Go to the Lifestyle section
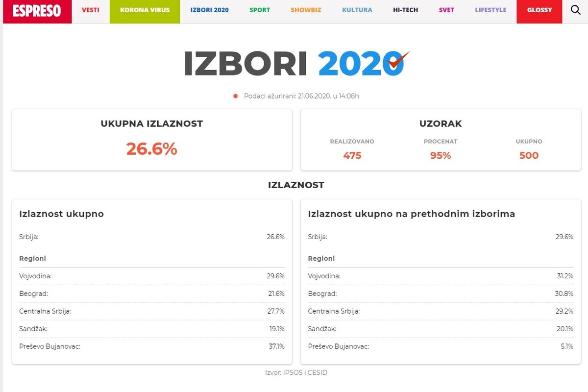The width and height of the screenshot is (588, 392). point(490,10)
